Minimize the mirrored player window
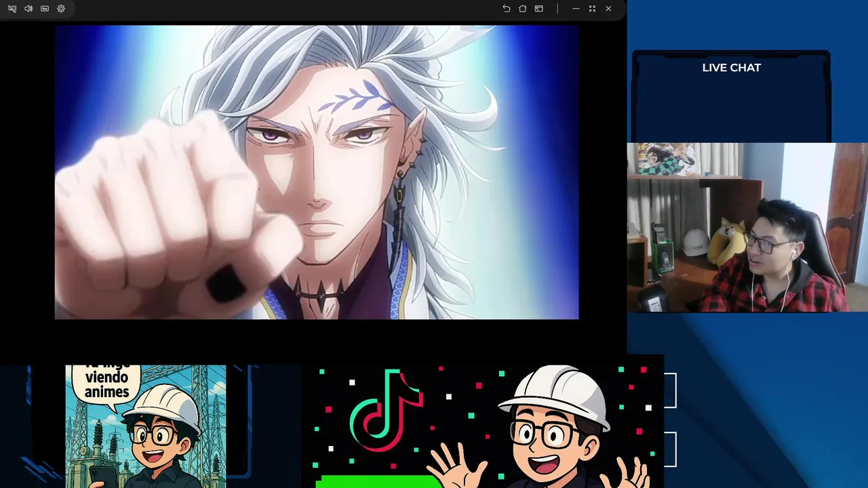The height and width of the screenshot is (488, 868). [x=576, y=9]
